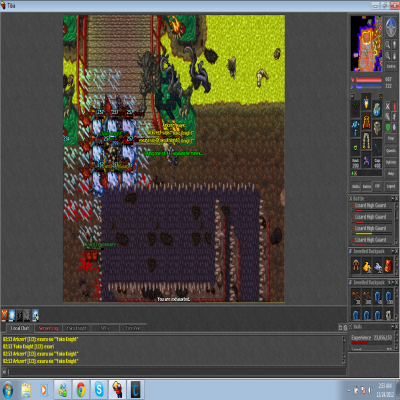The image size is (400, 400).
Task: Click the Logout button
Action: coord(391,186)
